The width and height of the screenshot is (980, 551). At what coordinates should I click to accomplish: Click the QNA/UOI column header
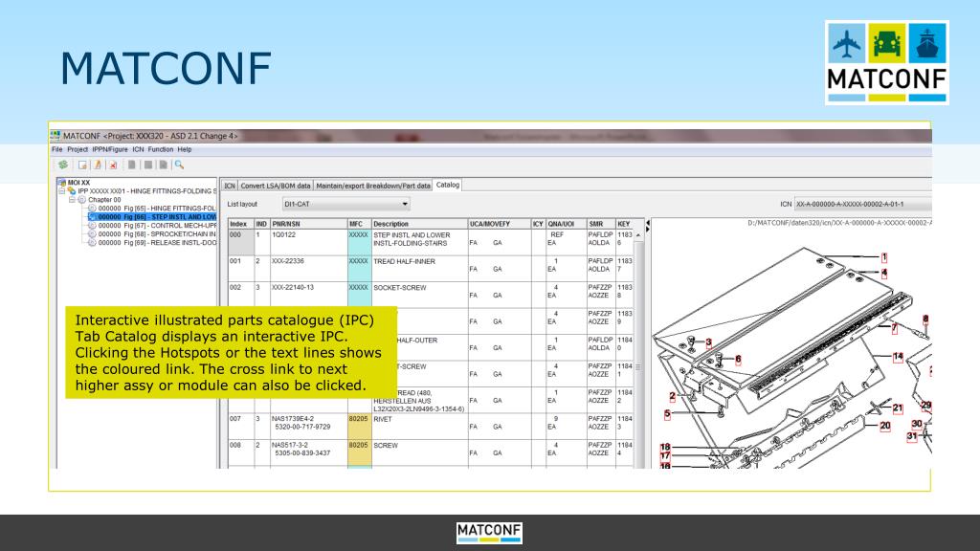[x=567, y=224]
